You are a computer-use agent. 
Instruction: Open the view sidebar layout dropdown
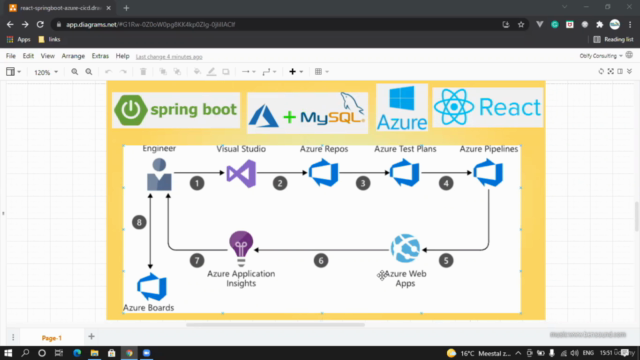pyautogui.click(x=13, y=72)
